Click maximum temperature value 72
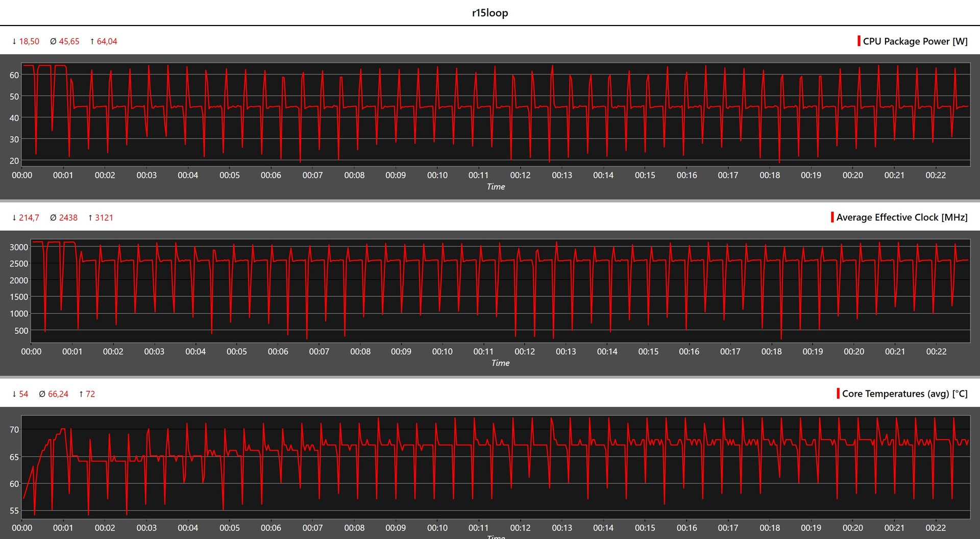This screenshot has width=980, height=539. pyautogui.click(x=90, y=394)
